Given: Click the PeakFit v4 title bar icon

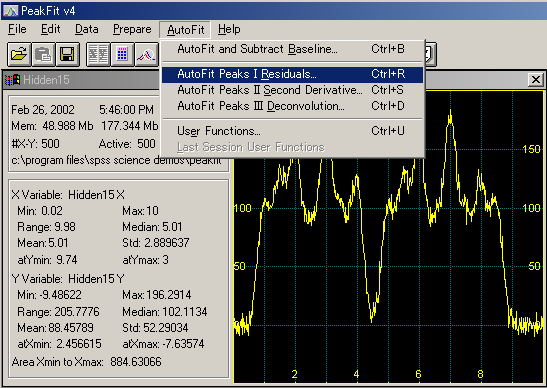Looking at the screenshot, I should pyautogui.click(x=10, y=11).
